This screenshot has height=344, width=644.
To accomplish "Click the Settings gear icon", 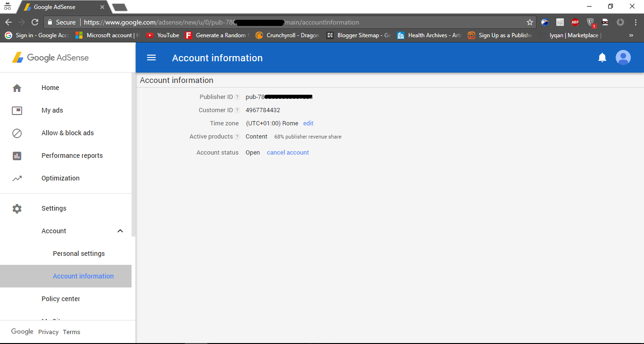I will (17, 208).
